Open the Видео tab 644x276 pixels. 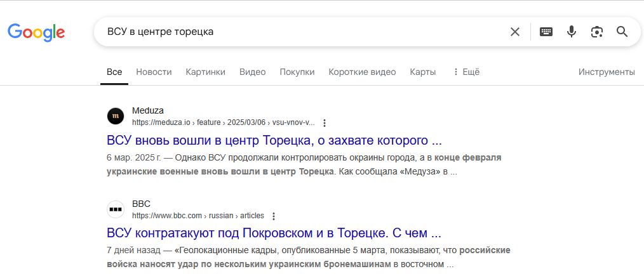252,72
